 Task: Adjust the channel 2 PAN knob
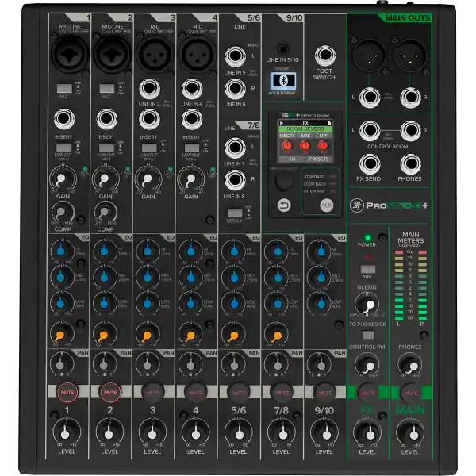pos(104,363)
